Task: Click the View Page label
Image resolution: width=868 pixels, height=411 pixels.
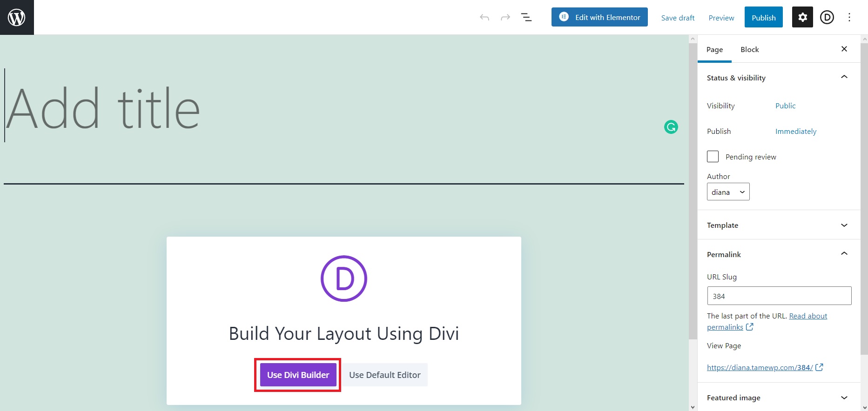Action: [x=724, y=345]
